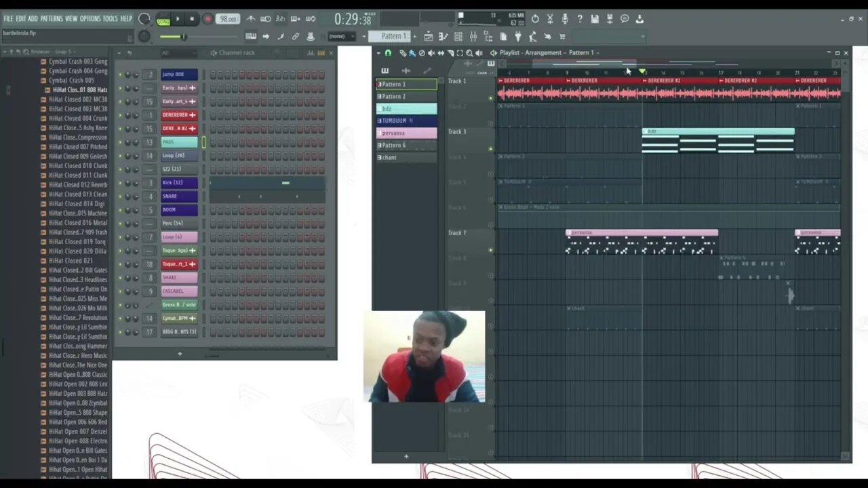868x488 pixels.
Task: Click the download icon in top toolbar
Action: coord(639,19)
